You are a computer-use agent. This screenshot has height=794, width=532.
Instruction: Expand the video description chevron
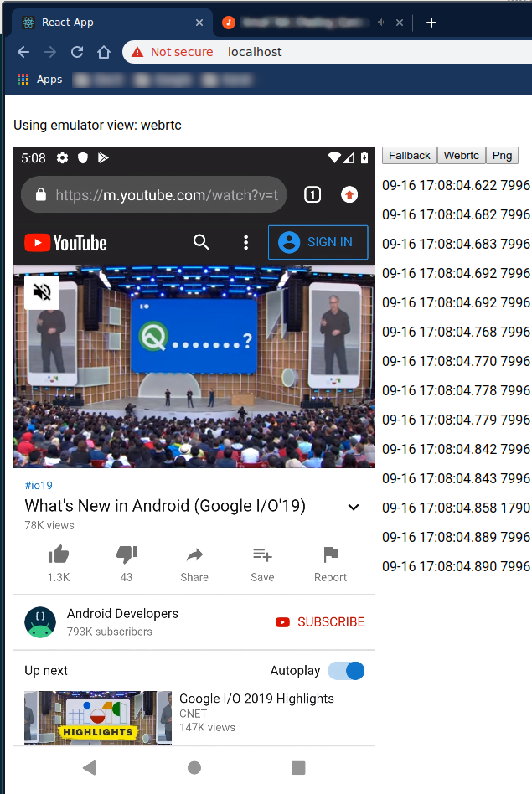[354, 507]
